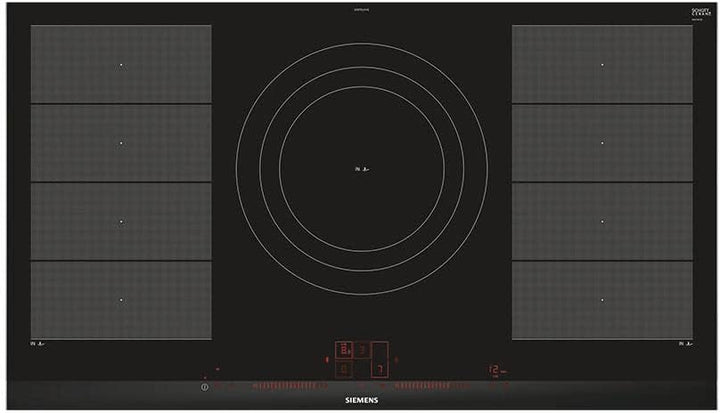Tap center dot of top-left cooking zone
The image size is (720, 413).
pyautogui.click(x=121, y=65)
